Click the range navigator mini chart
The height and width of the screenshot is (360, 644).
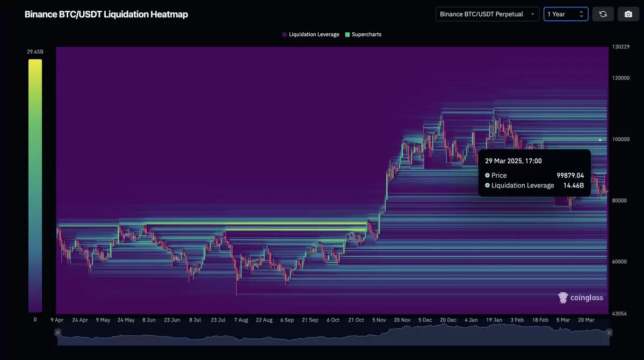click(x=334, y=335)
